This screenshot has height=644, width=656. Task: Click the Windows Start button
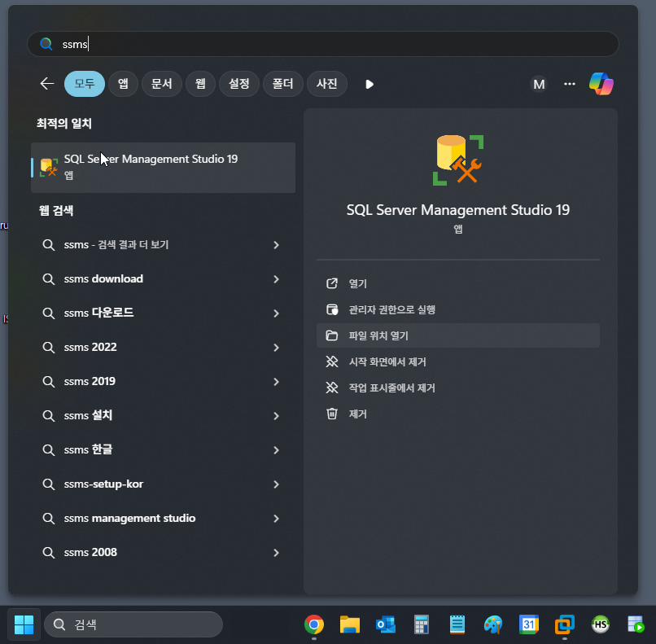point(24,624)
